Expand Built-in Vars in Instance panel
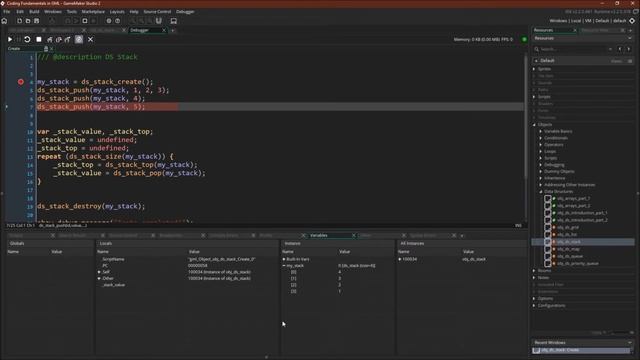Image resolution: width=640 pixels, height=360 pixels. point(284,259)
